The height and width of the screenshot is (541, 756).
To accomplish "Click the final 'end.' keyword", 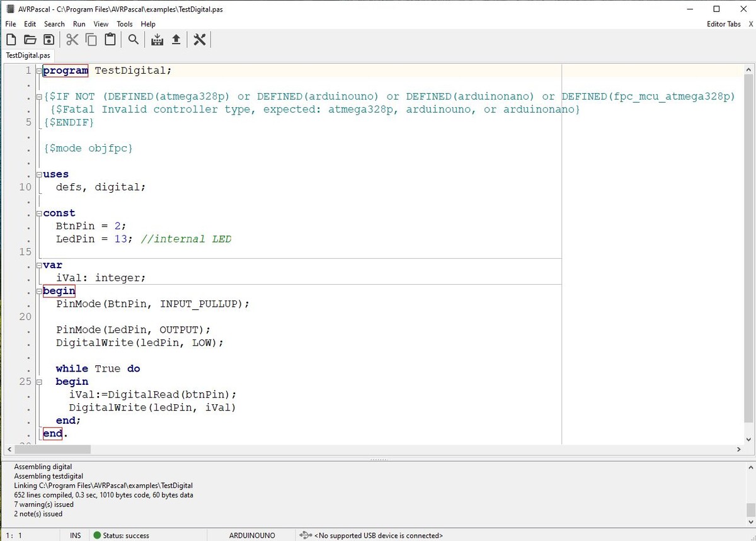I will pos(55,434).
